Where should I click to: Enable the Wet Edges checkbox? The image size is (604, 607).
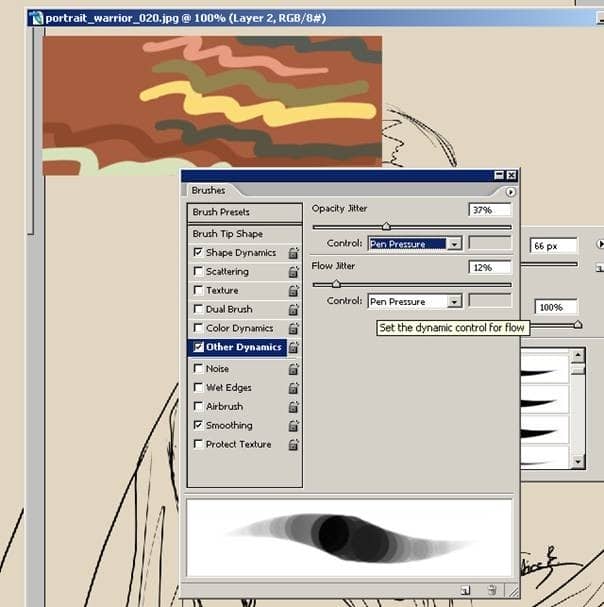[198, 387]
